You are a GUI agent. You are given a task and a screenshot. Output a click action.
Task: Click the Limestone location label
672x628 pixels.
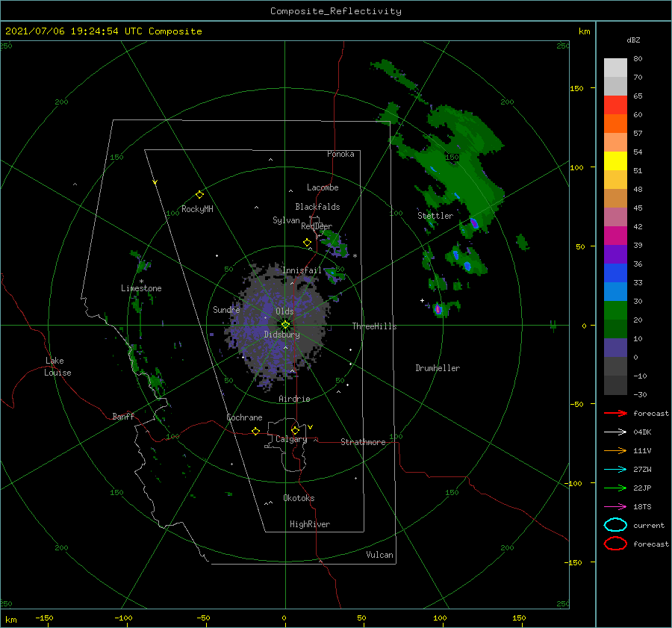tap(141, 288)
